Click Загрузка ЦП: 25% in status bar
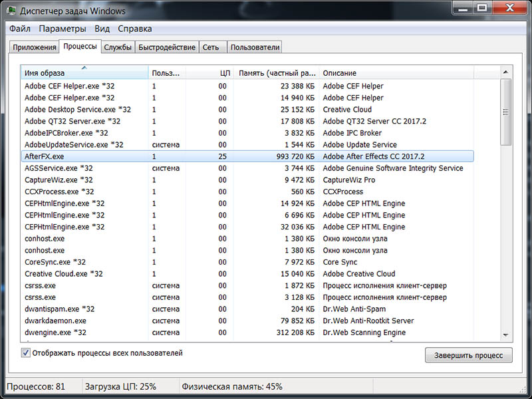The height and width of the screenshot is (399, 532). [x=120, y=386]
